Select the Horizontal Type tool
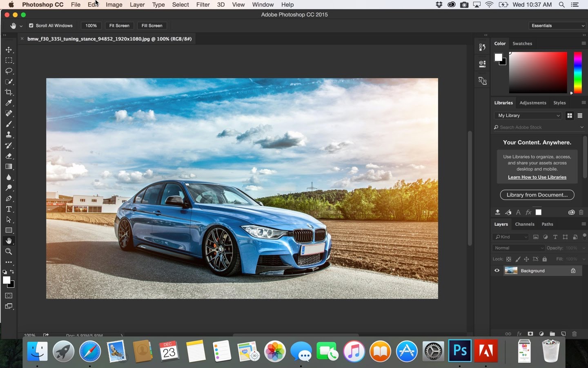Viewport: 588px width, 368px height. point(9,209)
